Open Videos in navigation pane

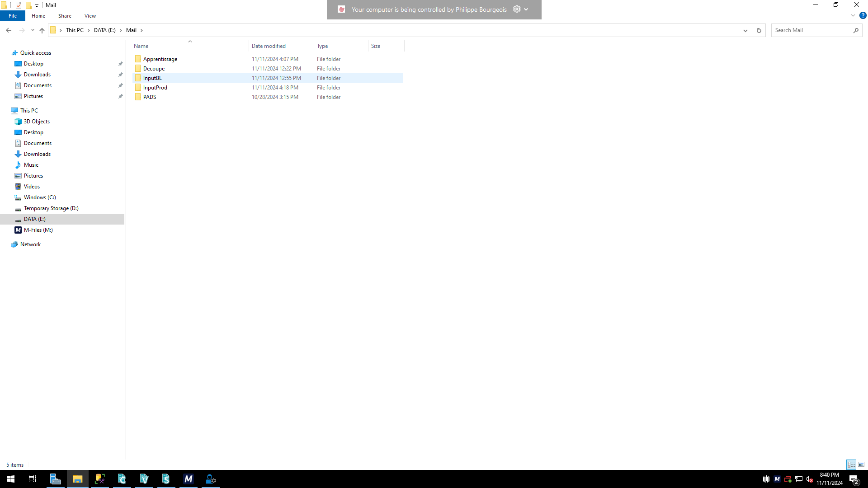[x=32, y=187]
